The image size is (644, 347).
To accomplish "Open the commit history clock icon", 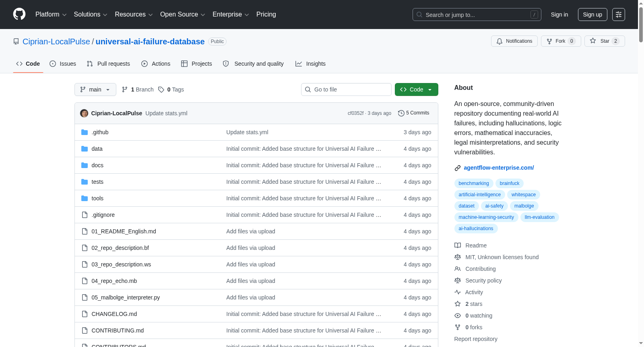I will 401,113.
